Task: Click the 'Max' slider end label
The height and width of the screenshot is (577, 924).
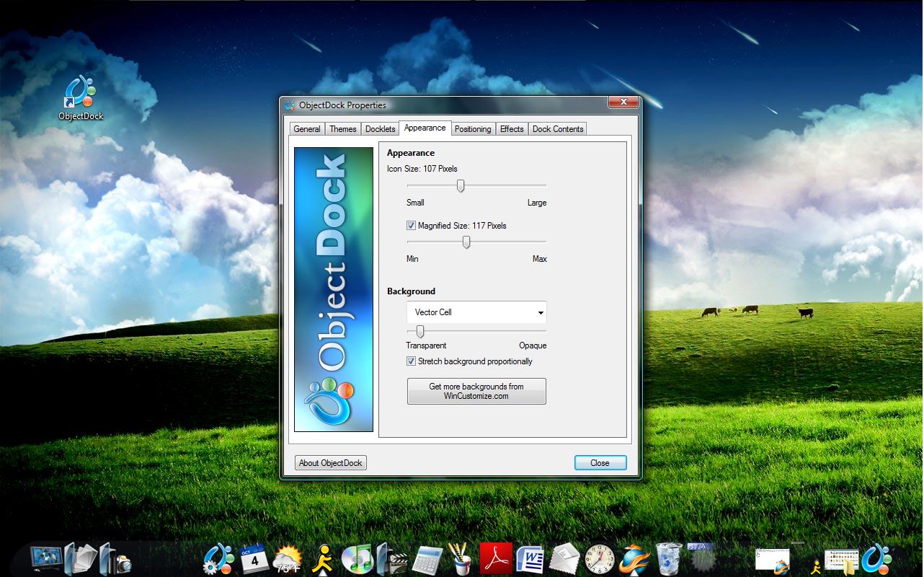Action: click(540, 259)
